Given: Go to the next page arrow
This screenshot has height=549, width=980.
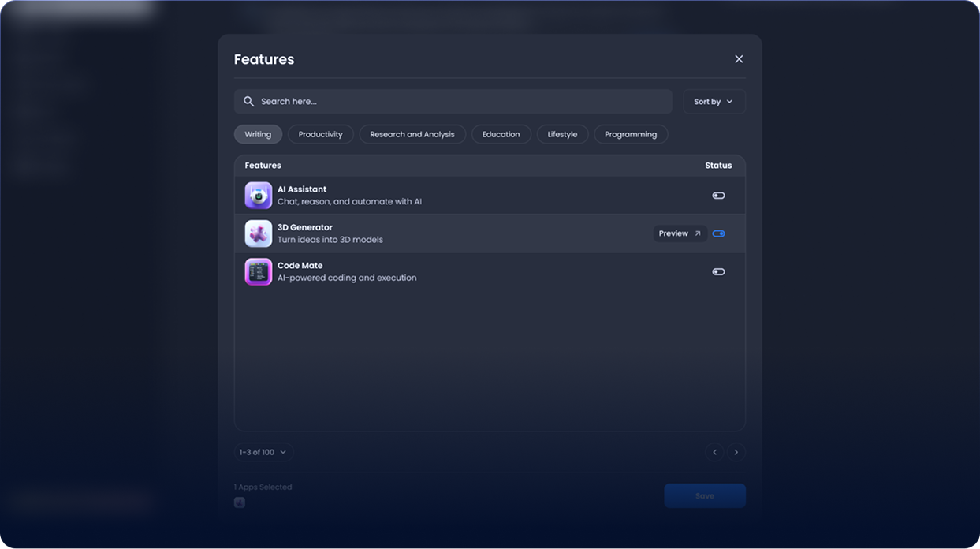Looking at the screenshot, I should (x=736, y=452).
